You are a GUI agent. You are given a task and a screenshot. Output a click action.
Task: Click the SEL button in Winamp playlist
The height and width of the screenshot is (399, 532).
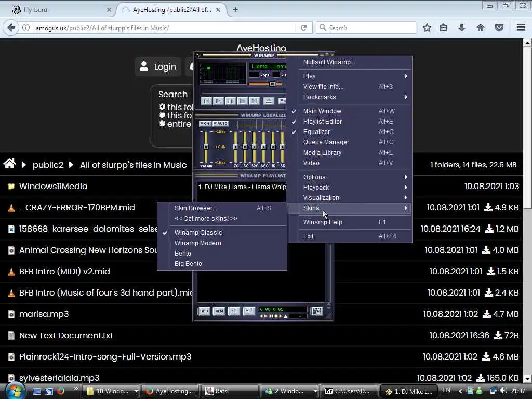click(x=234, y=311)
